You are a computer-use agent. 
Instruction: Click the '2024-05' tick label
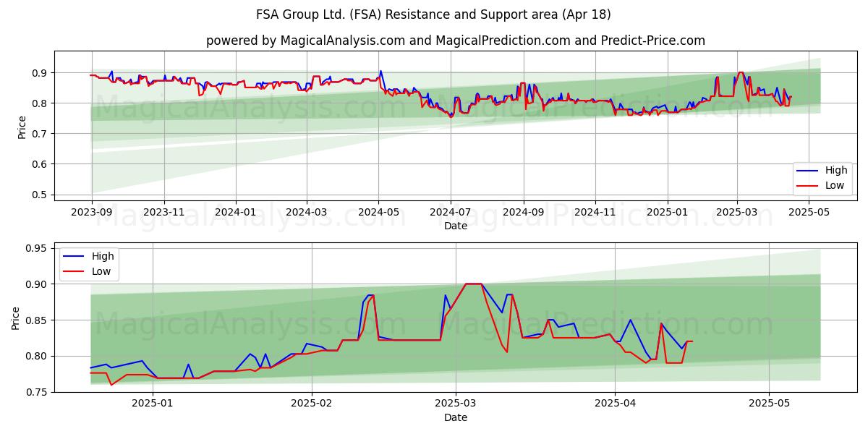[x=379, y=212]
